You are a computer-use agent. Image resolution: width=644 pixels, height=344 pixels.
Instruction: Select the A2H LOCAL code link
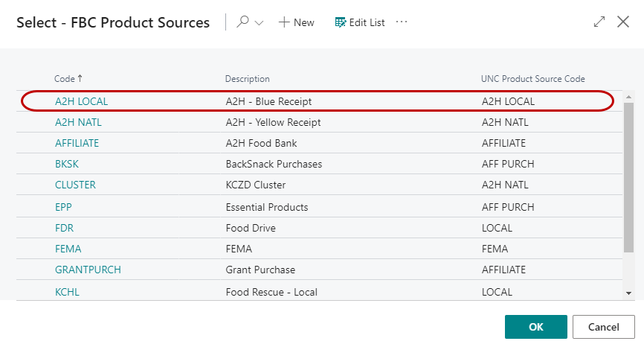click(x=82, y=101)
